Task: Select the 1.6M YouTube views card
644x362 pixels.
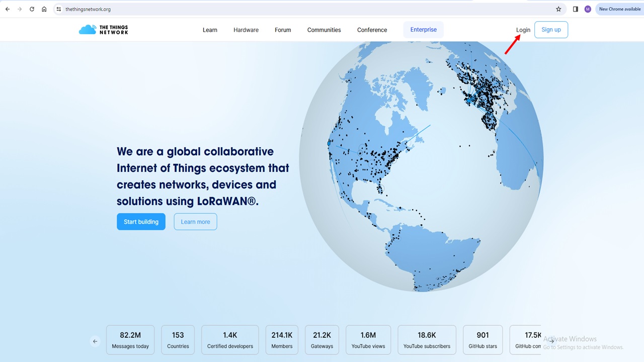Action: (x=368, y=340)
